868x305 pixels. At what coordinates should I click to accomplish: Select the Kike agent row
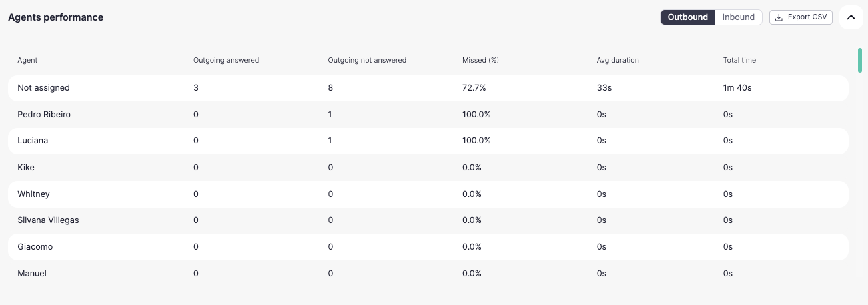coord(428,168)
